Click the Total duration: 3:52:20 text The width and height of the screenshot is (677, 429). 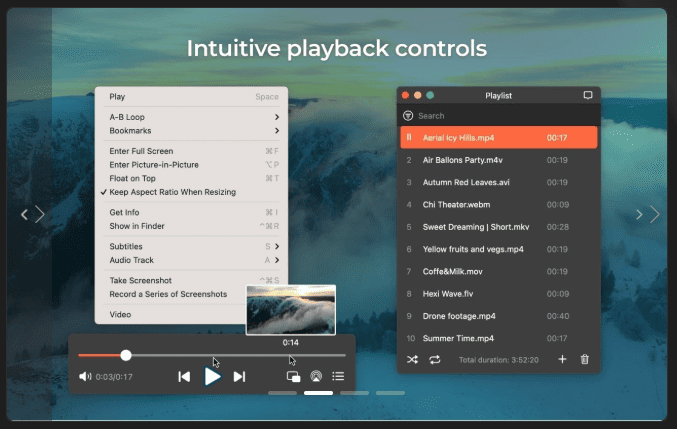point(499,360)
